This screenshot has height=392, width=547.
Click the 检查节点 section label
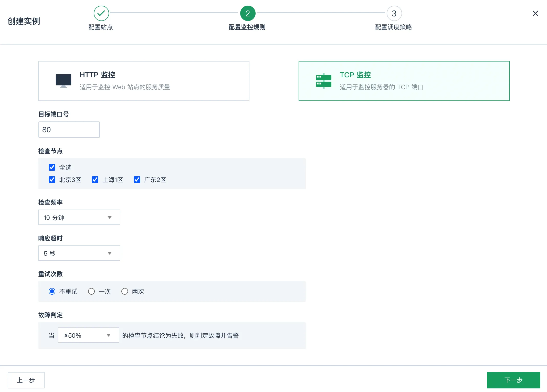tap(50, 151)
